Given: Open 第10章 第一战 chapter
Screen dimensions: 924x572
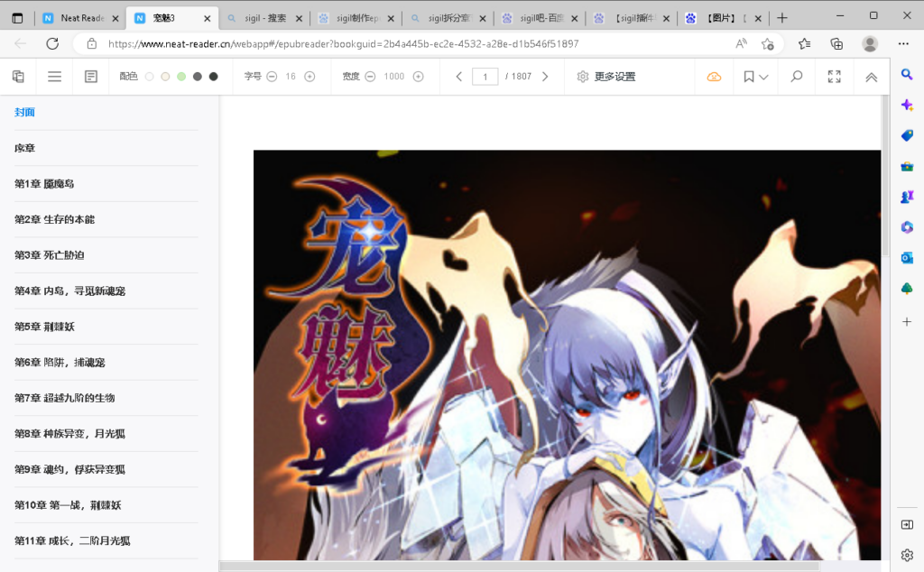Looking at the screenshot, I should pos(68,505).
